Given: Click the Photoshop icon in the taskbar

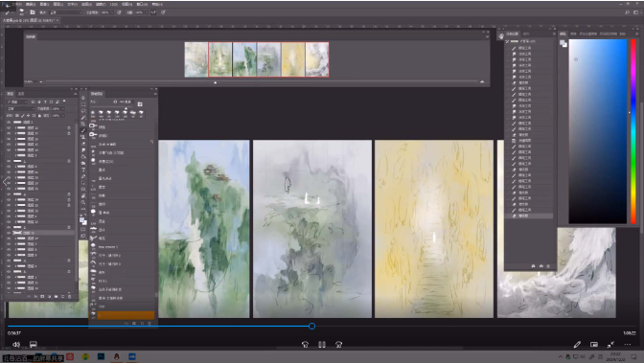Looking at the screenshot, I should click(101, 356).
